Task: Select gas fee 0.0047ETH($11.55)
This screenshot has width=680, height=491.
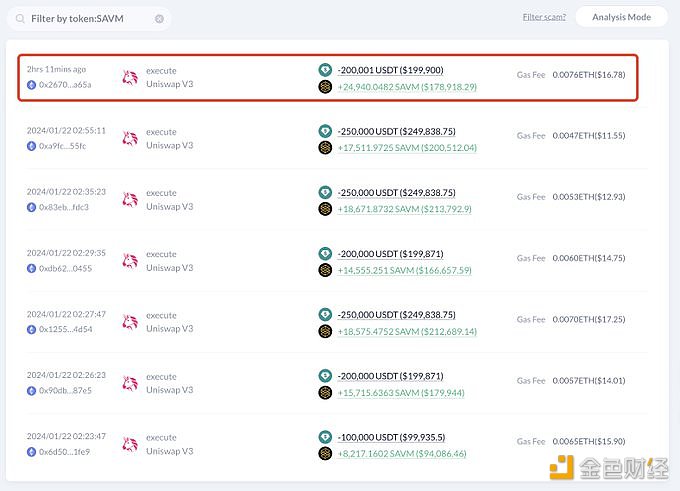Action: (x=589, y=136)
